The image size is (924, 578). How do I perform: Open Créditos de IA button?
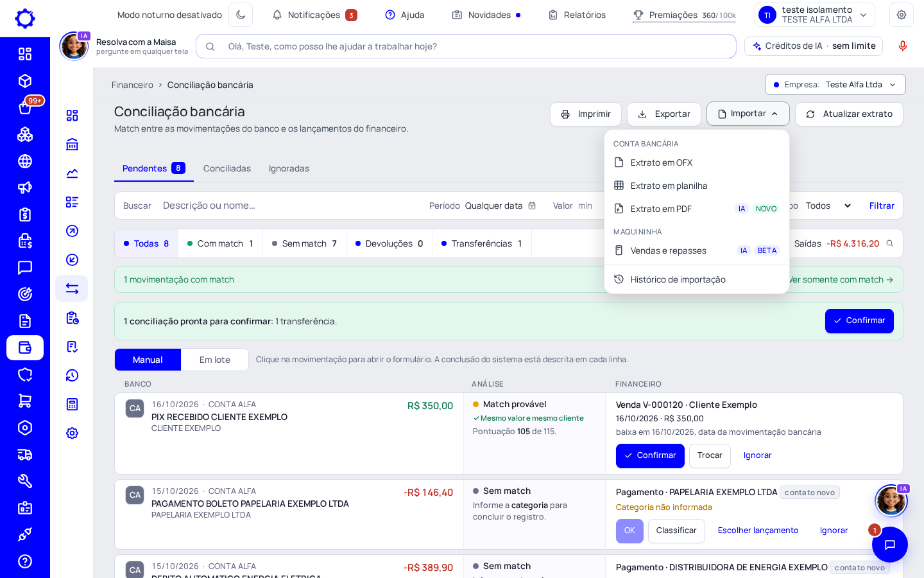[x=814, y=46]
